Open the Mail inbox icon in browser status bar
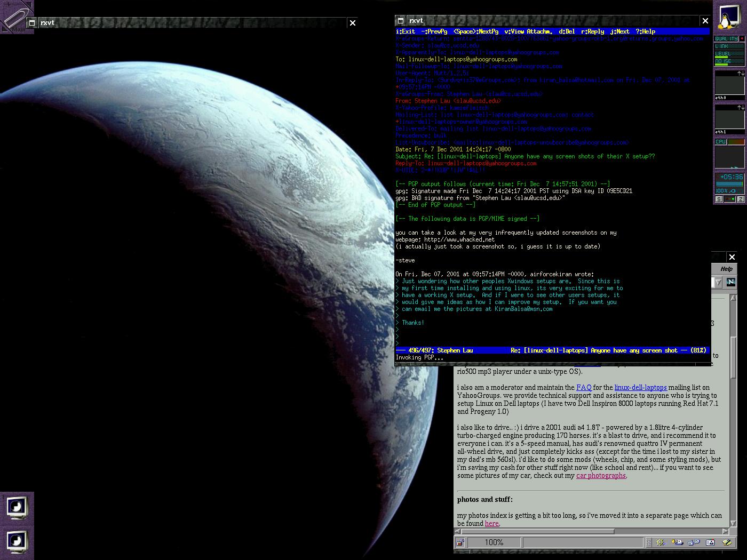Viewport: 747px width, 560px height. point(677,542)
